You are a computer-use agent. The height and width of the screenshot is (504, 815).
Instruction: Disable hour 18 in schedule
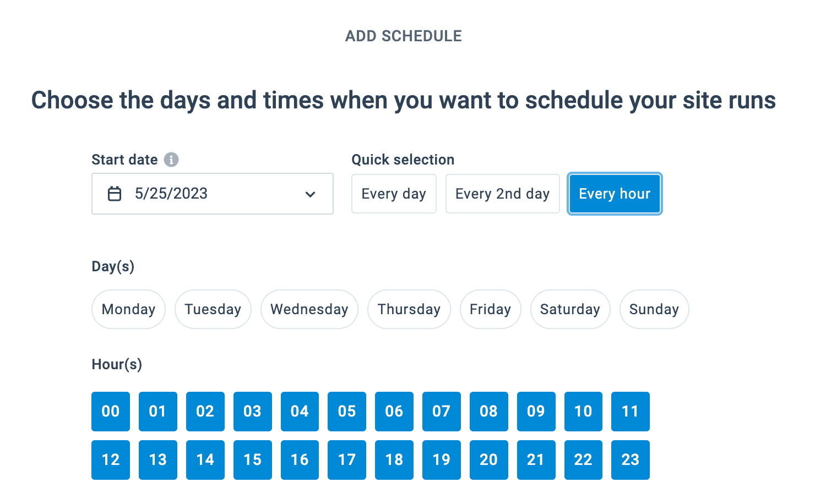[x=394, y=460]
